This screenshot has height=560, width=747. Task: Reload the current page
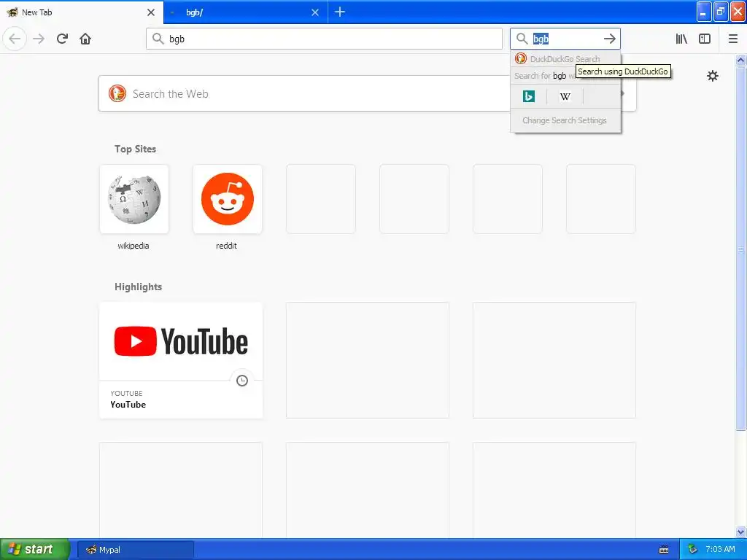point(62,39)
